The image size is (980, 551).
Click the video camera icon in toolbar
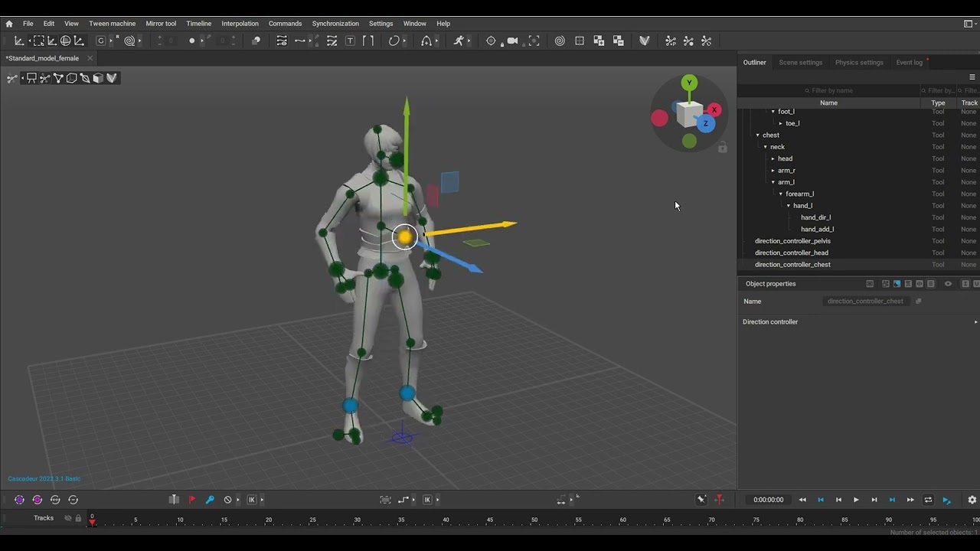pyautogui.click(x=512, y=41)
